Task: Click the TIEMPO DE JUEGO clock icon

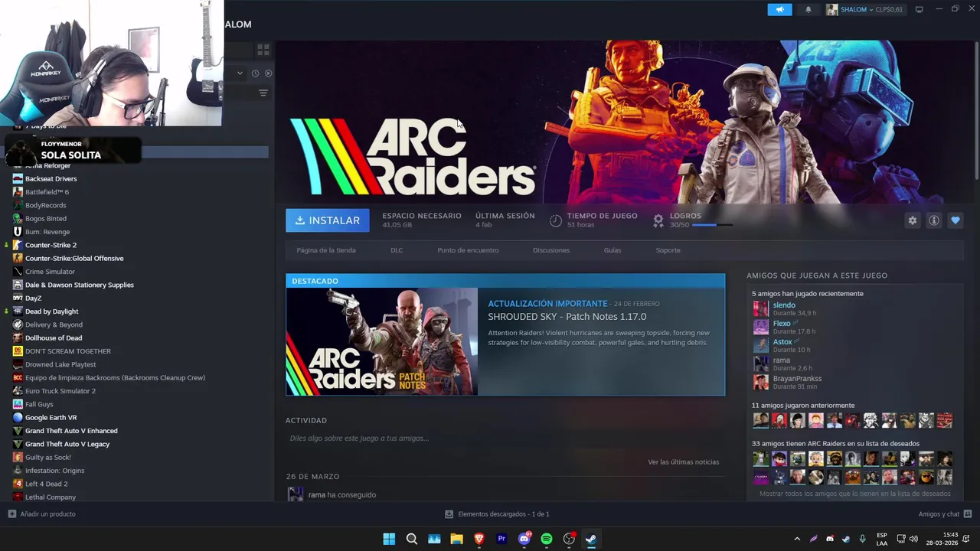Action: pos(556,220)
